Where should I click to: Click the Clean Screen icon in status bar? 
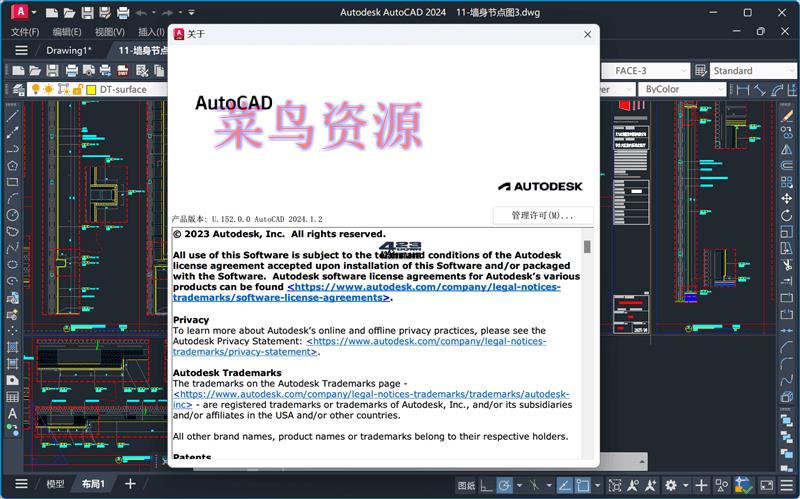[766, 485]
